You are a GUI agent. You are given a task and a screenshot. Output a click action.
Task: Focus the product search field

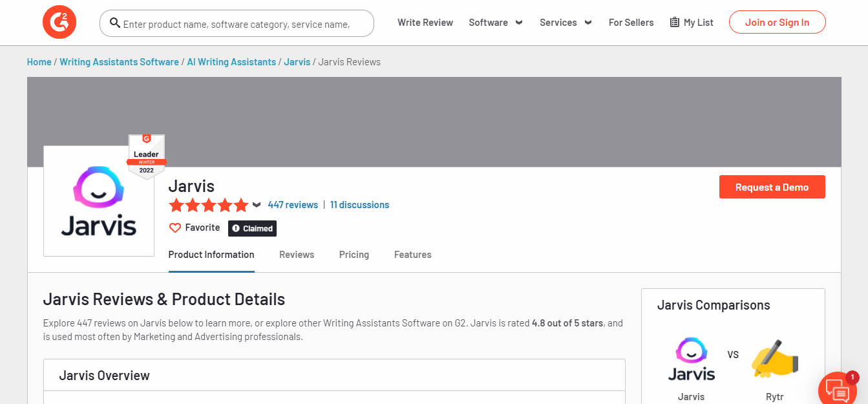[237, 23]
